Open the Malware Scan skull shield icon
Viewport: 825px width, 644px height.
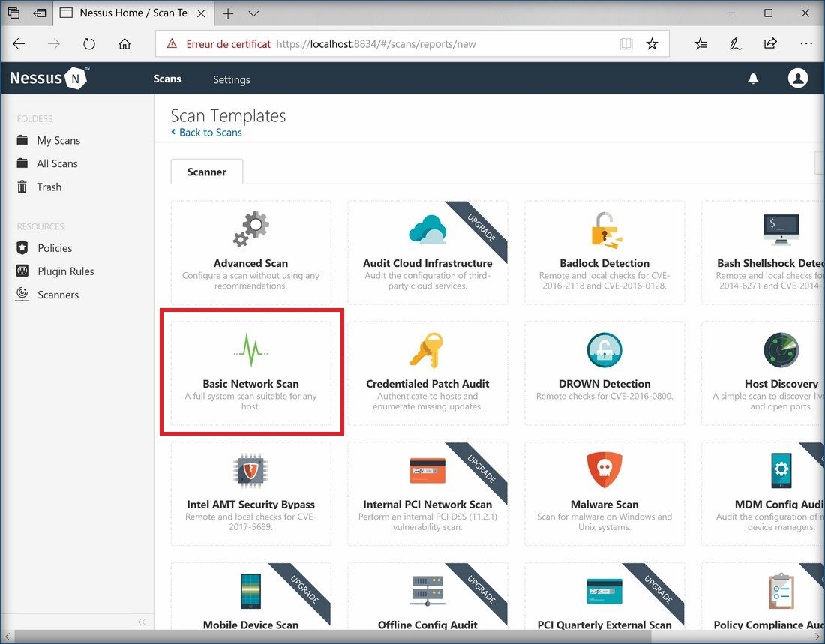point(604,470)
